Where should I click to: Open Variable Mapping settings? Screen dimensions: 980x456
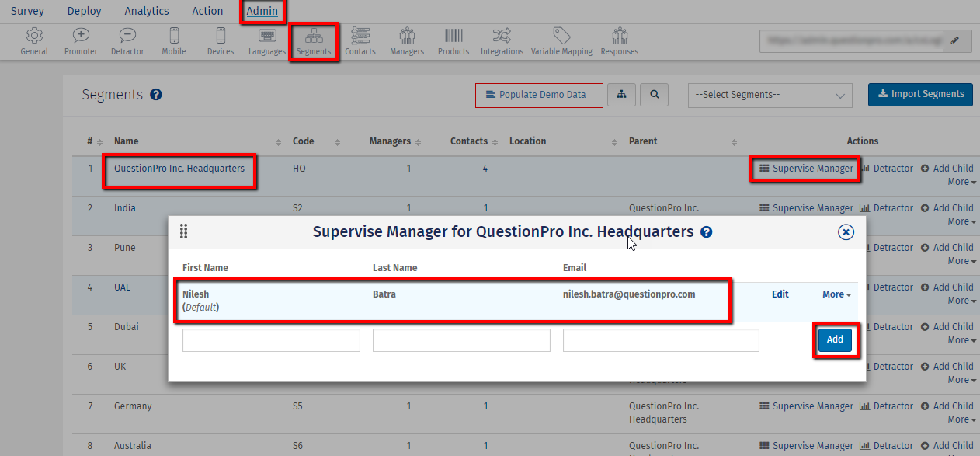[x=561, y=41]
